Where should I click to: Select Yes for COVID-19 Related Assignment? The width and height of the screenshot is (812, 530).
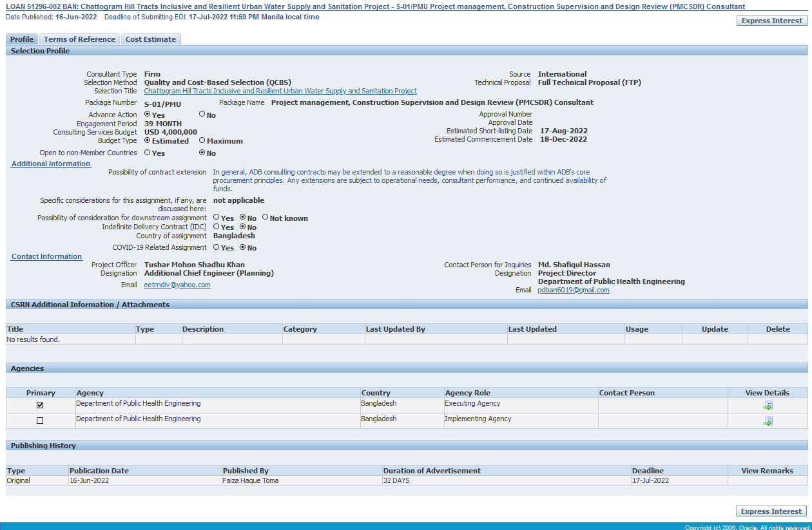click(x=217, y=247)
